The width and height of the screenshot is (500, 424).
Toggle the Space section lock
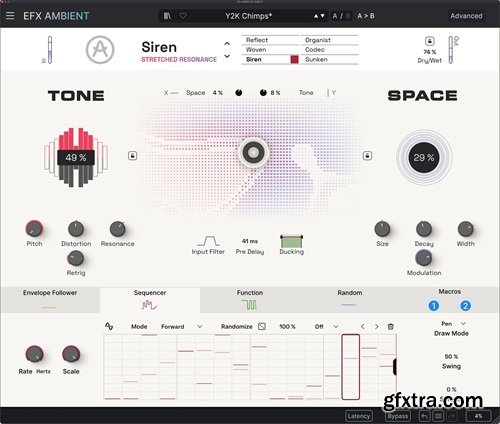[x=367, y=156]
